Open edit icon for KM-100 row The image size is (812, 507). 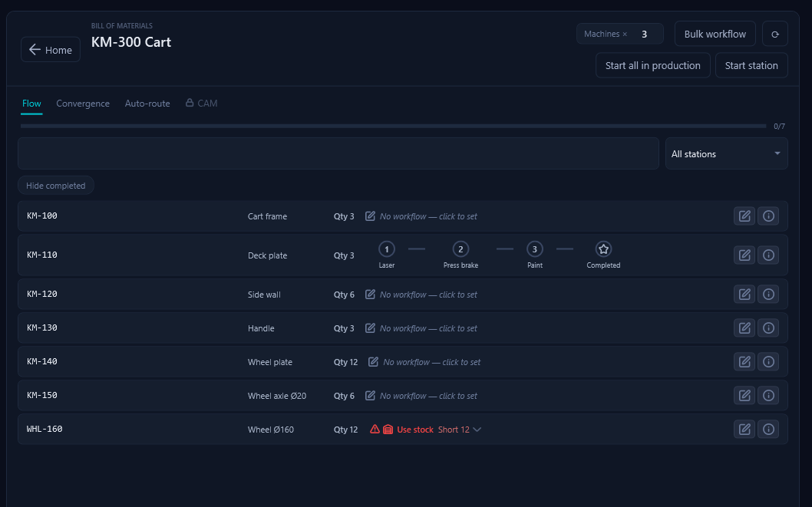744,216
